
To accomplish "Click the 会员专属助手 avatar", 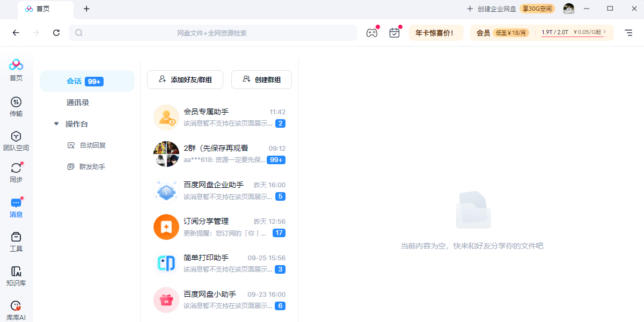I will 166,118.
